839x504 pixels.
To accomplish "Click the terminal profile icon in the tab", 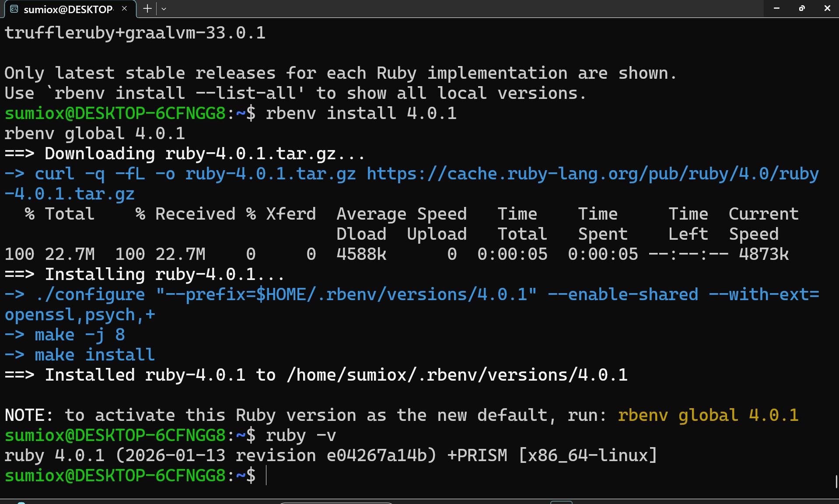I will point(14,9).
